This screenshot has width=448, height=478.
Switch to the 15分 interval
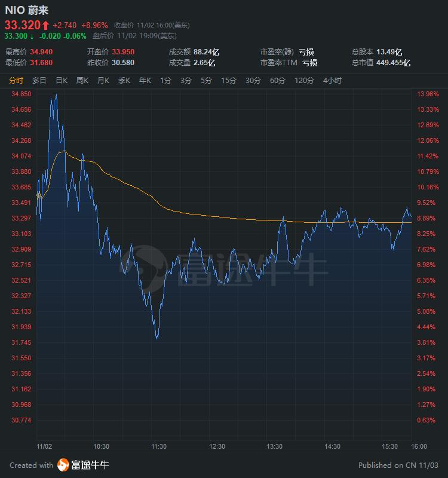point(229,81)
